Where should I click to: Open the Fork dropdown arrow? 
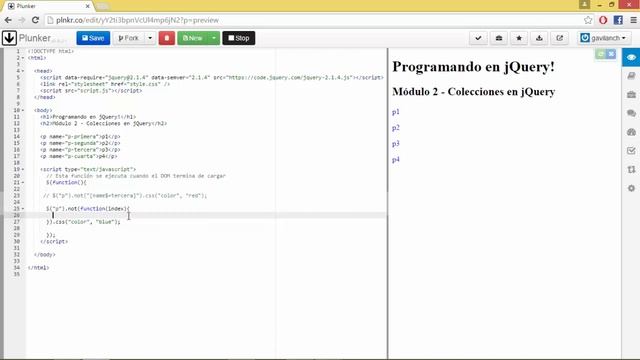coord(150,38)
